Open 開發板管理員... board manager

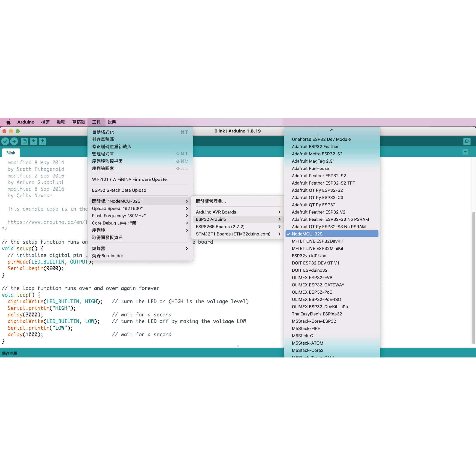pos(238,201)
